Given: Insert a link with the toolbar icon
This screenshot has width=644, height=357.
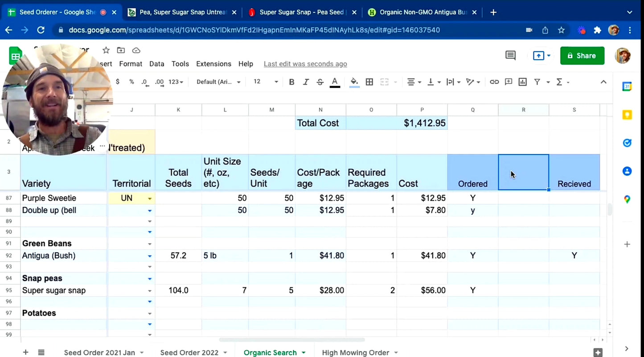Looking at the screenshot, I should coord(494,82).
